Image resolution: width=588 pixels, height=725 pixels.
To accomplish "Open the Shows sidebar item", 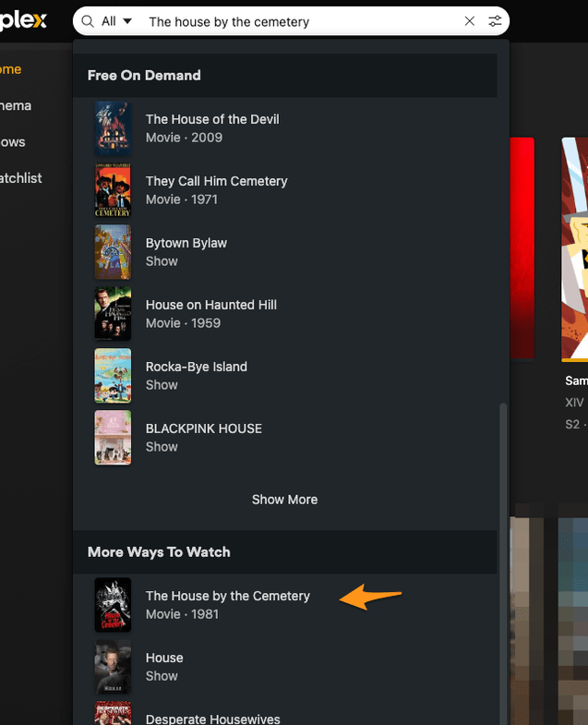I will (x=13, y=142).
